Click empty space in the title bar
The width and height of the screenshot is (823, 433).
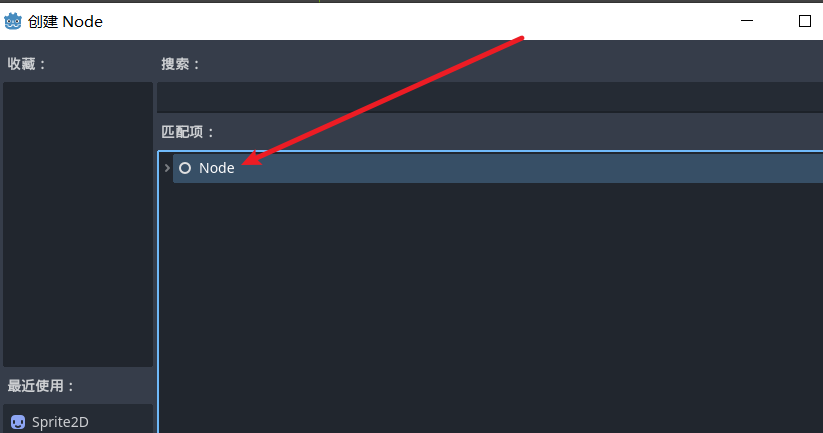click(420, 22)
